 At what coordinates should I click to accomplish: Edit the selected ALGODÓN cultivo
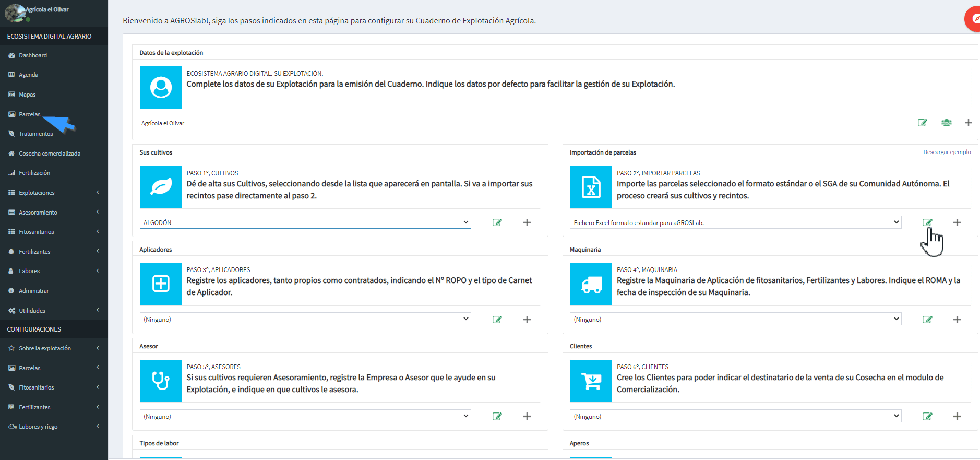[x=497, y=222]
